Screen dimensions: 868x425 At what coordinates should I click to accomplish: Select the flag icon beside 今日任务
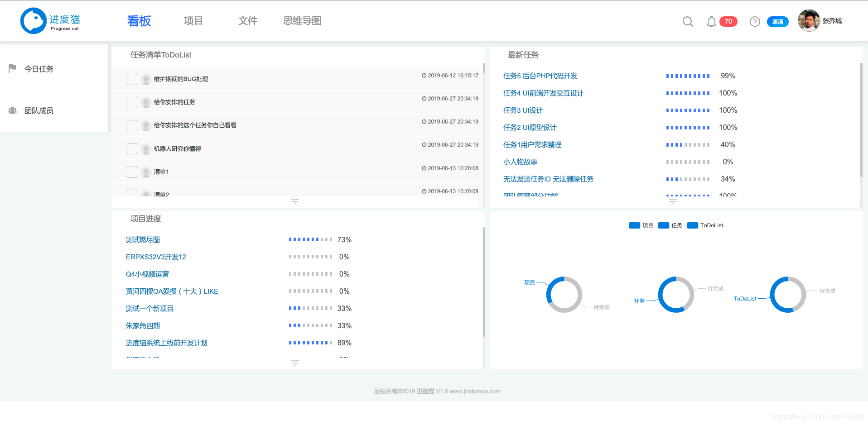tap(12, 68)
